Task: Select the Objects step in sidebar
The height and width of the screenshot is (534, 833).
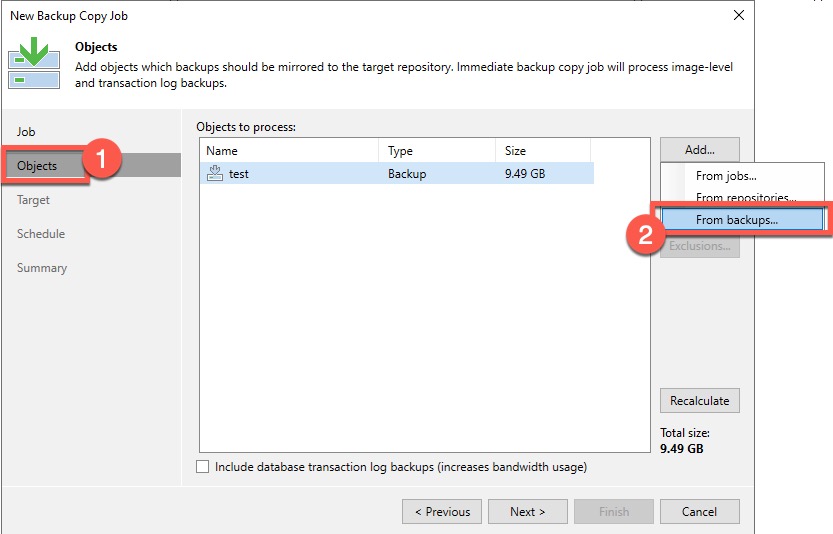Action: [x=37, y=166]
